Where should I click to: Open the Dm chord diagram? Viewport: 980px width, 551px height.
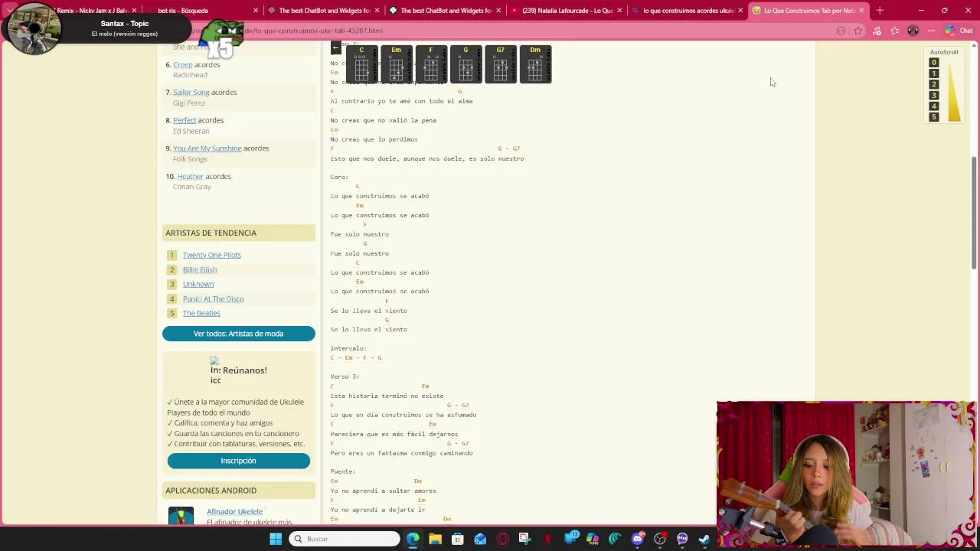tap(535, 64)
